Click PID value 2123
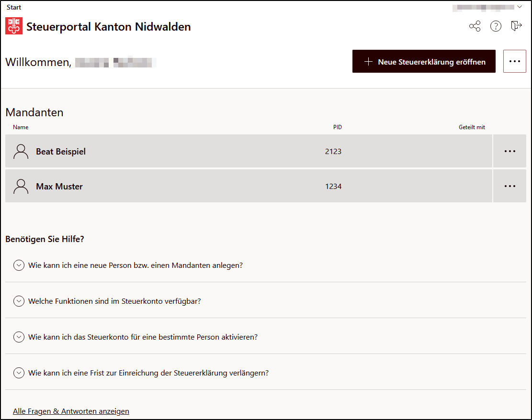This screenshot has width=532, height=420. click(333, 152)
